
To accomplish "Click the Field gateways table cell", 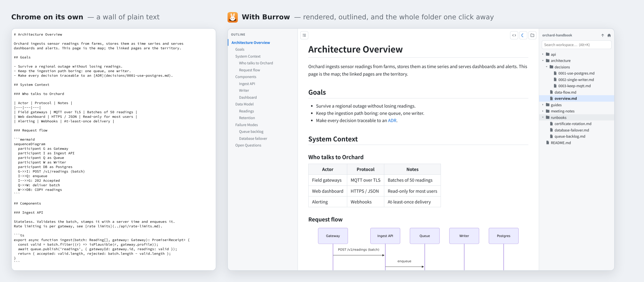I will [x=328, y=180].
